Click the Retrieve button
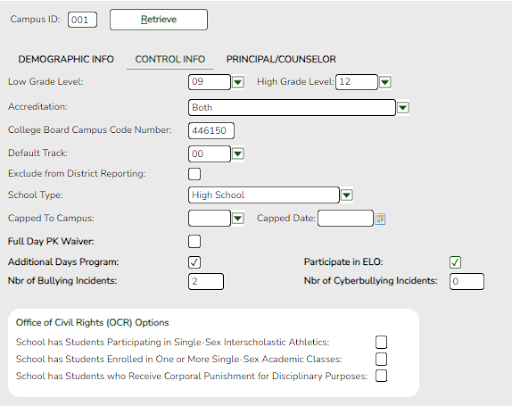Viewport: 512px width, 406px height. (x=159, y=20)
